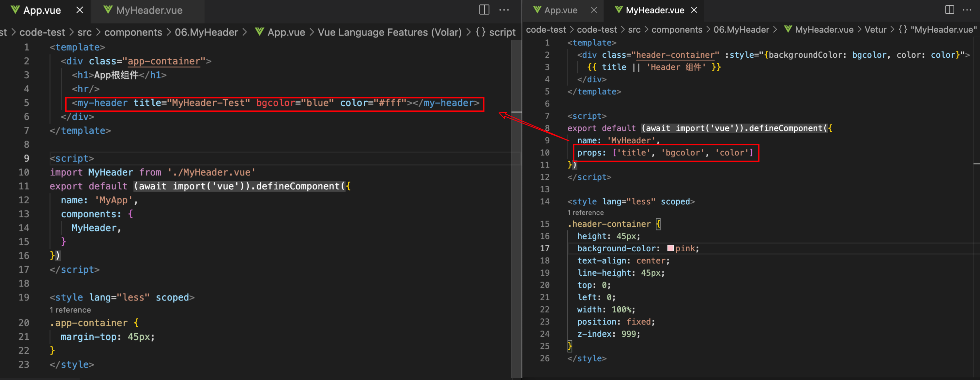The width and height of the screenshot is (980, 380).
Task: Click 'header-container' class value in MyHeader.vue
Action: [675, 55]
